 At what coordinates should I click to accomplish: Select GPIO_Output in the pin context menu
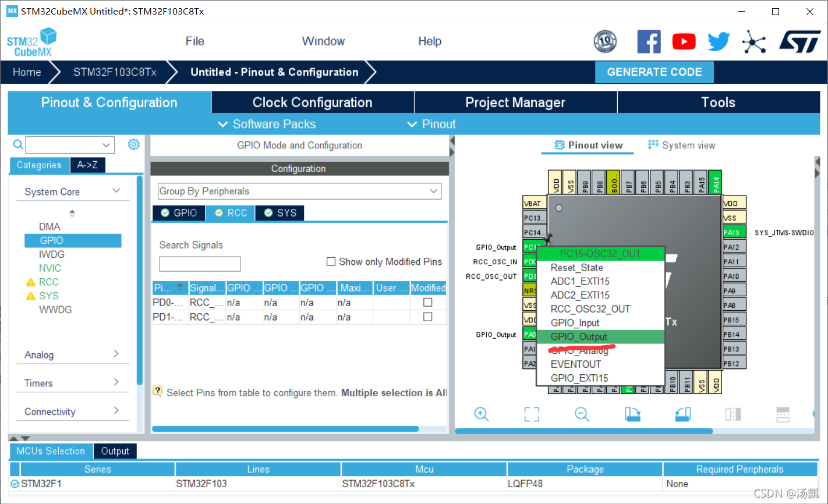click(x=600, y=336)
